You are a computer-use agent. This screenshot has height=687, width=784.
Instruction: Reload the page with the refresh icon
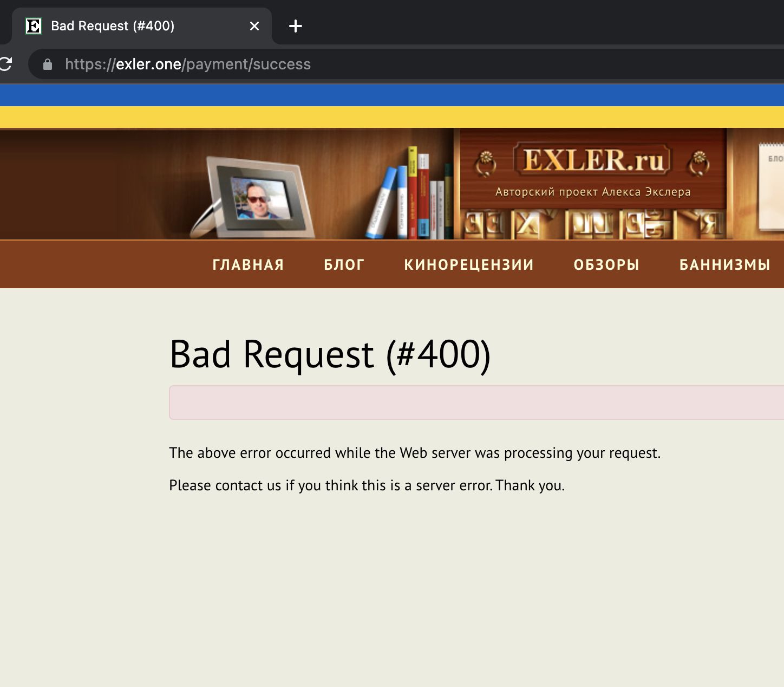[x=5, y=64]
